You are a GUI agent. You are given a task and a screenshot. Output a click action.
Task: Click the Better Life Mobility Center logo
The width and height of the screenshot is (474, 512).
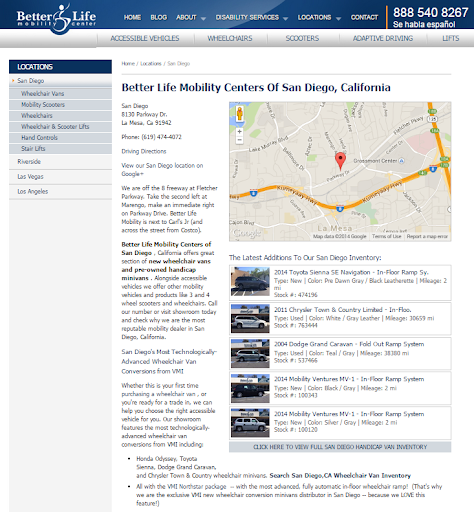tap(56, 19)
